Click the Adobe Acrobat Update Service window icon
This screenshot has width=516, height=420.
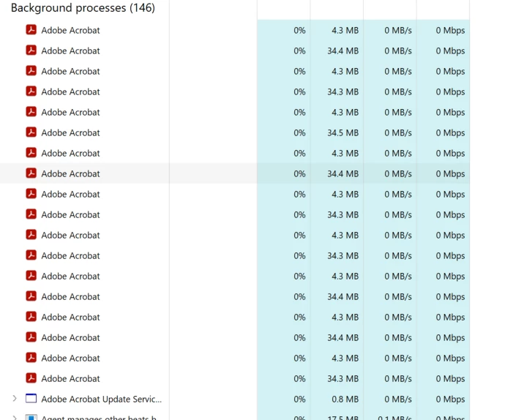coord(31,399)
